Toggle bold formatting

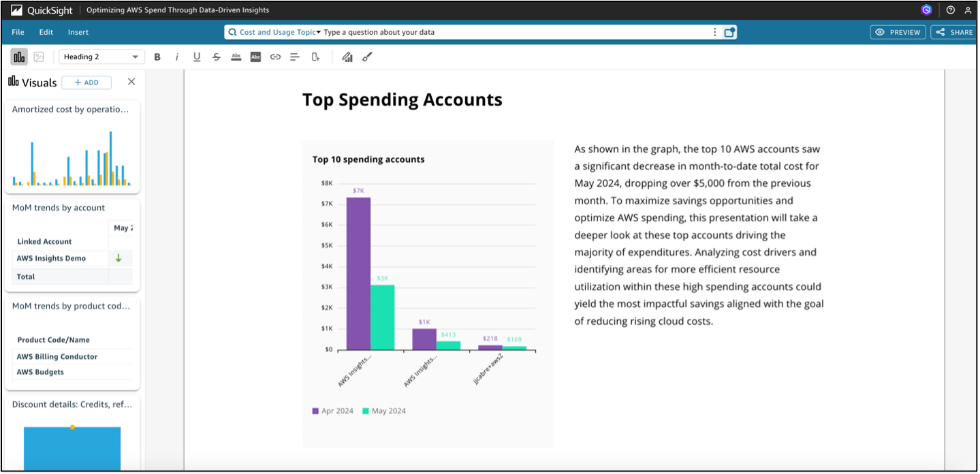(x=157, y=57)
